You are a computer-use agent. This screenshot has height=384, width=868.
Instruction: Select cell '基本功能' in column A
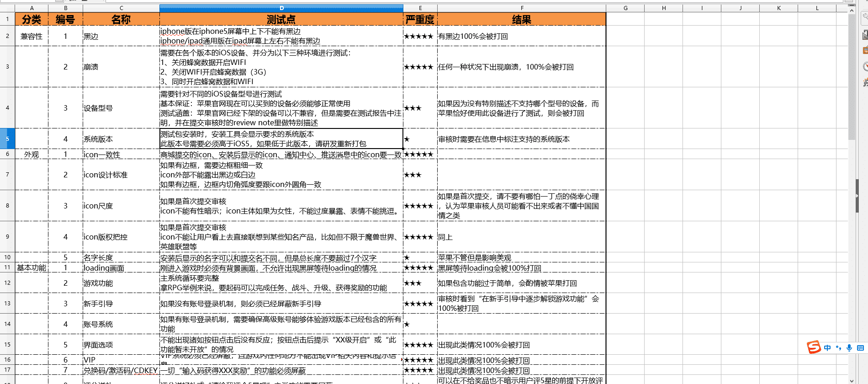(32, 267)
